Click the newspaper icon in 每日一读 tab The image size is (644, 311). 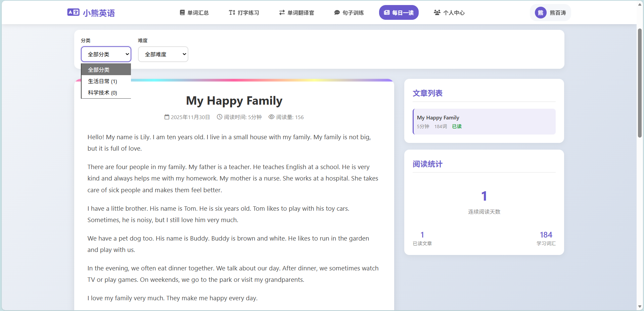[386, 12]
